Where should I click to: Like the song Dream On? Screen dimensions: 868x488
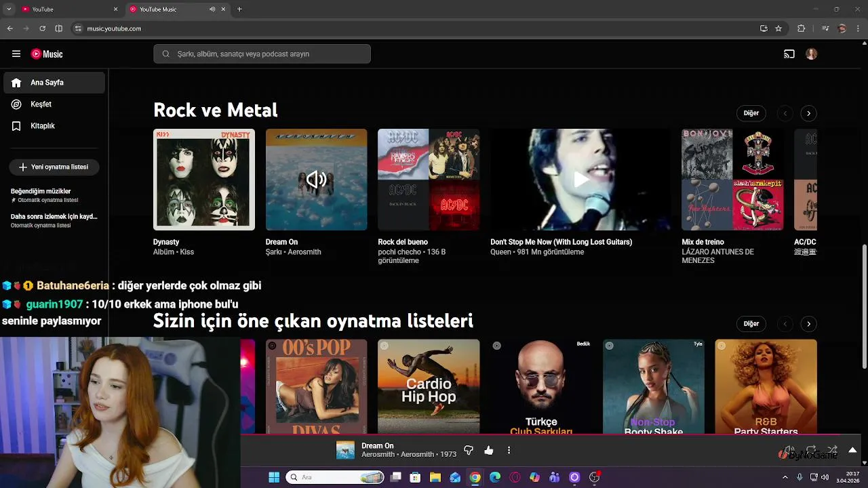[489, 450]
